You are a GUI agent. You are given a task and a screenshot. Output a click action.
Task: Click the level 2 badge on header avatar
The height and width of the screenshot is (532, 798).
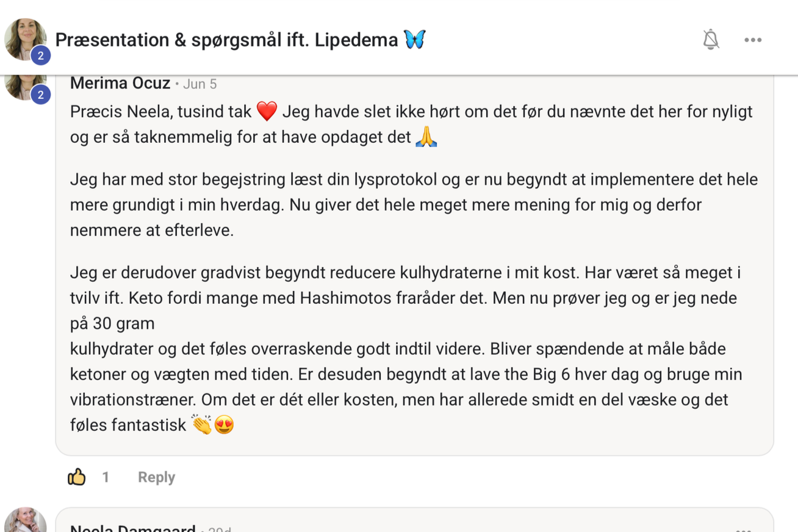(x=40, y=56)
